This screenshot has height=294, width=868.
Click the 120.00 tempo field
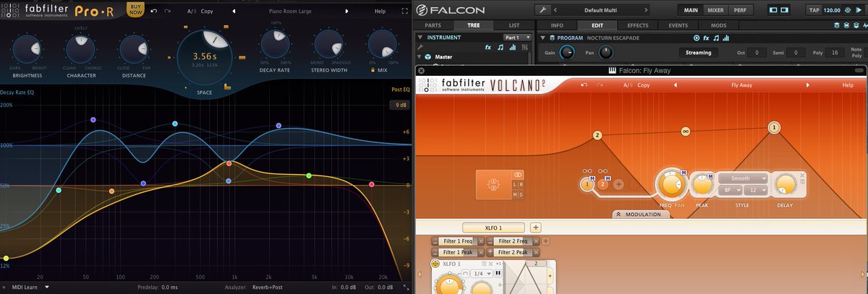[x=832, y=10]
